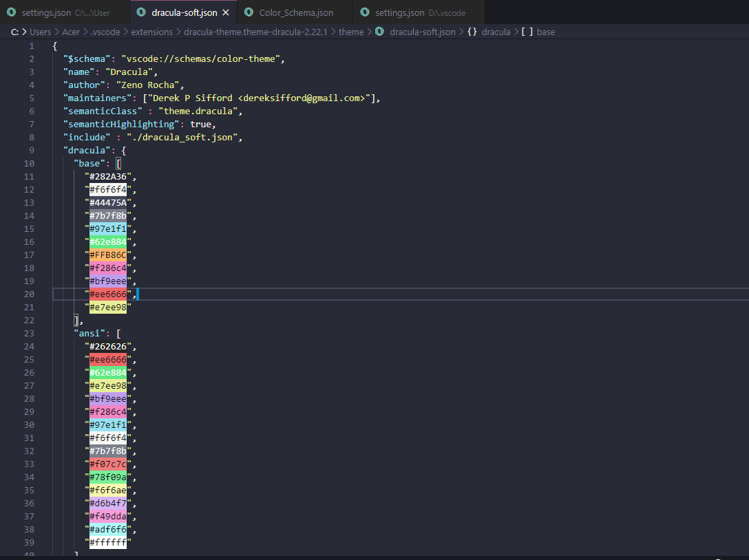Open the D:\vscode settings.json tab

tap(419, 12)
